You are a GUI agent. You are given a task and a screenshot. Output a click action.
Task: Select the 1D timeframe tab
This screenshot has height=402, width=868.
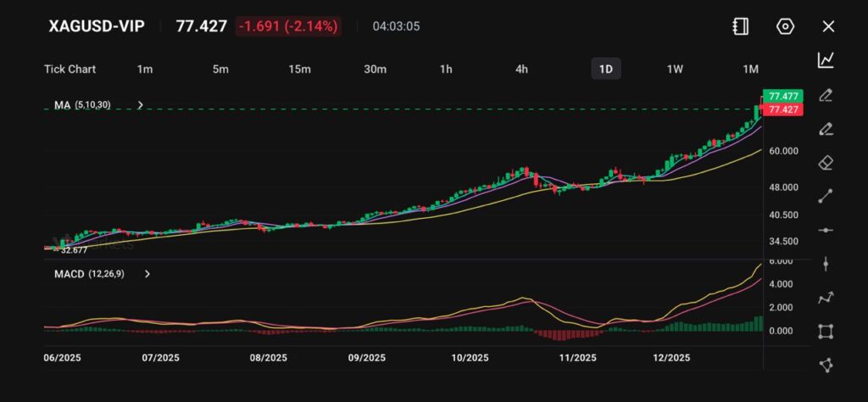coord(605,69)
